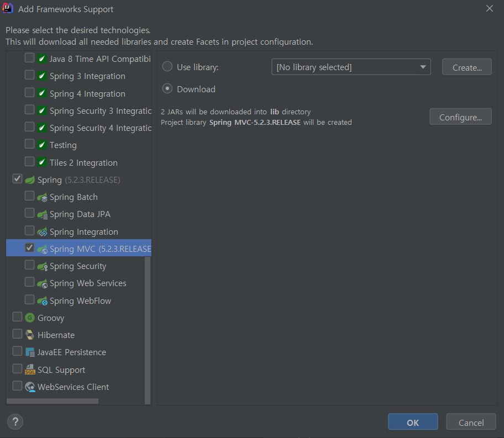The width and height of the screenshot is (504, 438).
Task: Select the Testing entry in the list
Action: 63,145
